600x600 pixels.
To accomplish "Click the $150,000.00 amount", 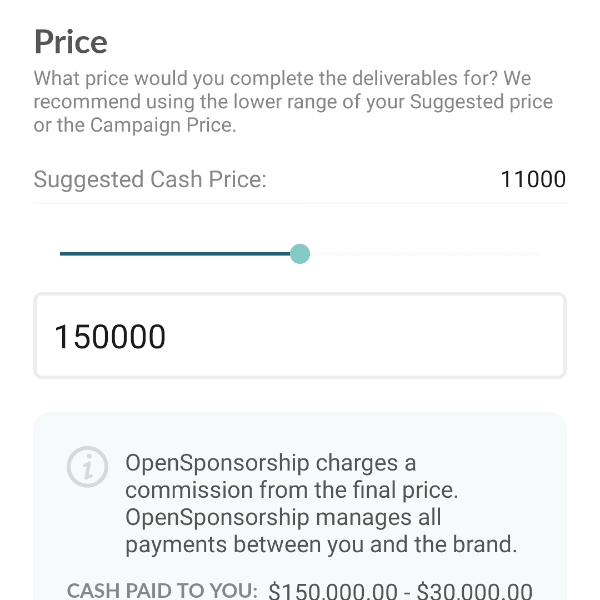I will (333, 591).
